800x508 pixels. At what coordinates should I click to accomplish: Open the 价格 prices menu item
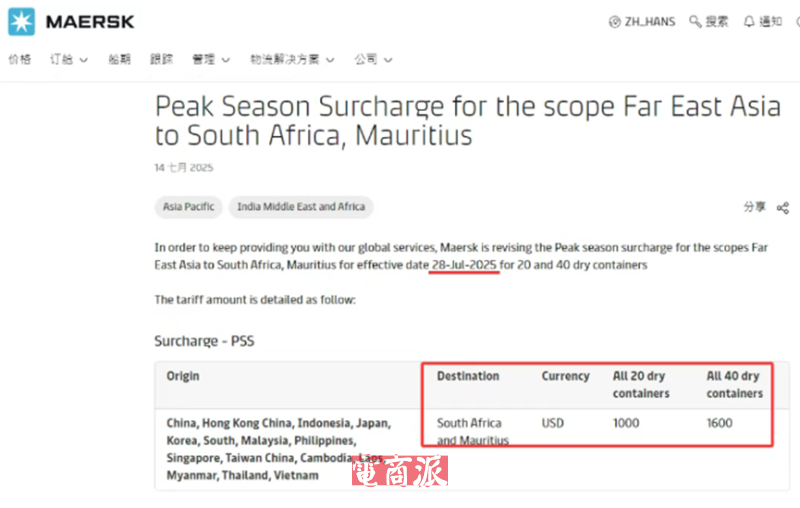coord(19,59)
